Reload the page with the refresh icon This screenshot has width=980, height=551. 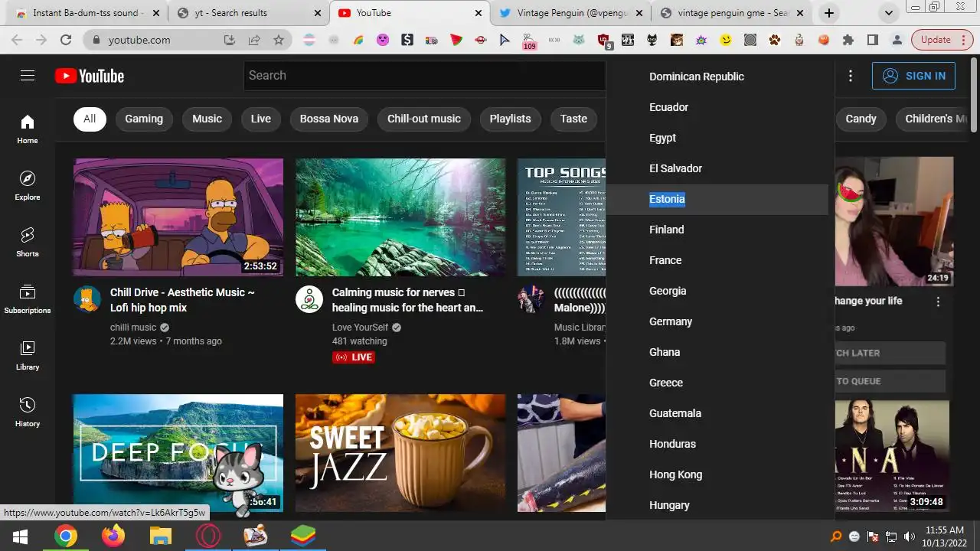(66, 40)
